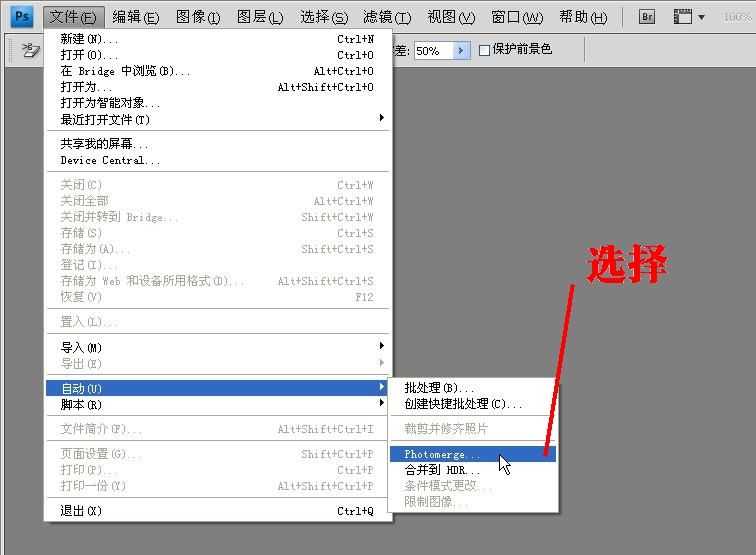Open the 图像(I) menu

pos(198,17)
